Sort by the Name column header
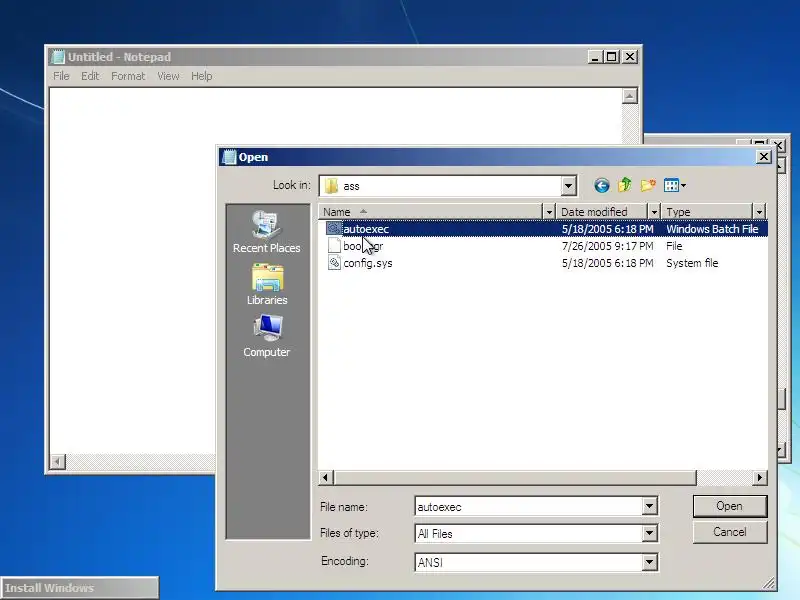This screenshot has width=800, height=600. (431, 212)
